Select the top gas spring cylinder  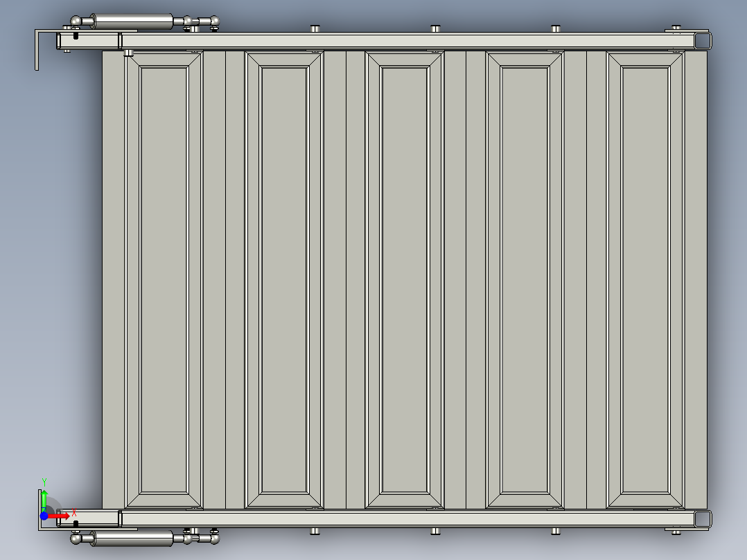coord(133,21)
